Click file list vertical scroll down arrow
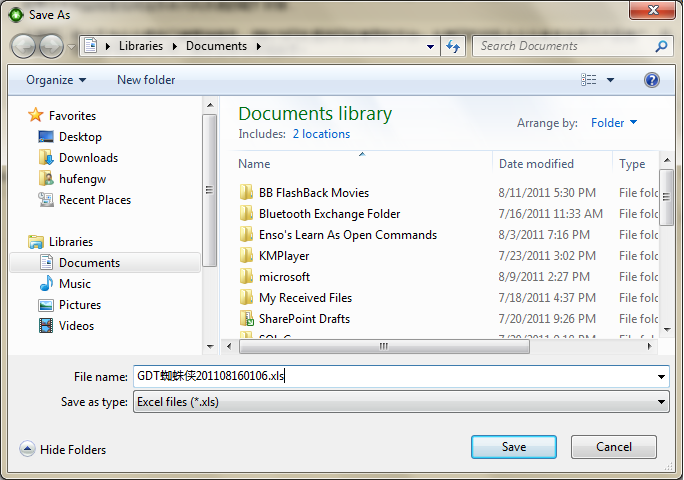 coord(667,329)
